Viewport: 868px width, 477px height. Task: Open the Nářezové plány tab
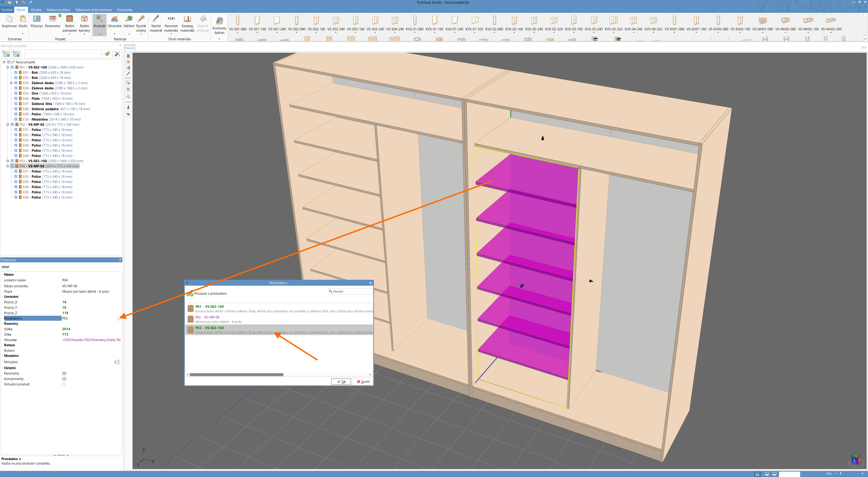(58, 10)
